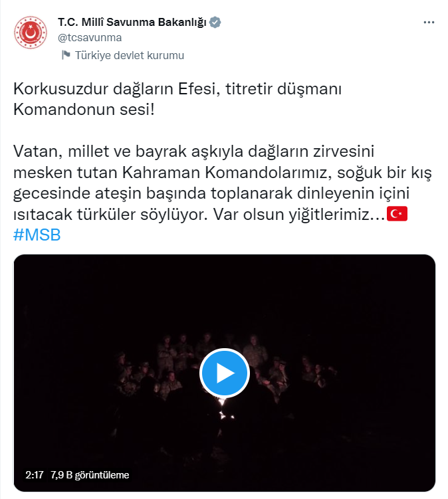448x499 pixels.
Task: Click the 'Türkiye devlet kurumu' label
Action: (129, 55)
